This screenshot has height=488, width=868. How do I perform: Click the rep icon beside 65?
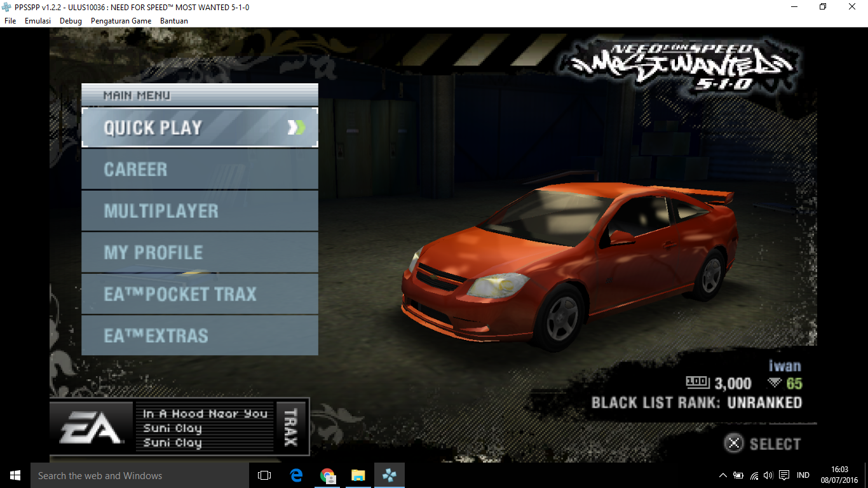[x=774, y=383]
